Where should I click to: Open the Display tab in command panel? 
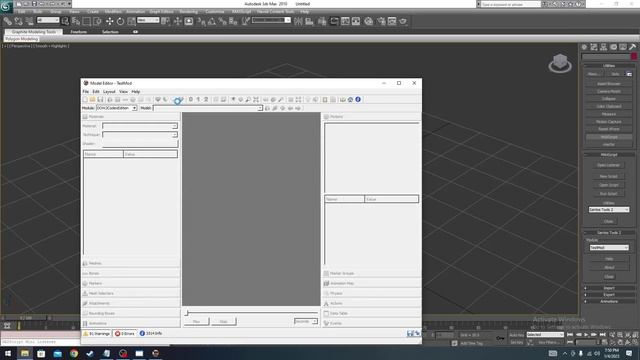coord(623,47)
